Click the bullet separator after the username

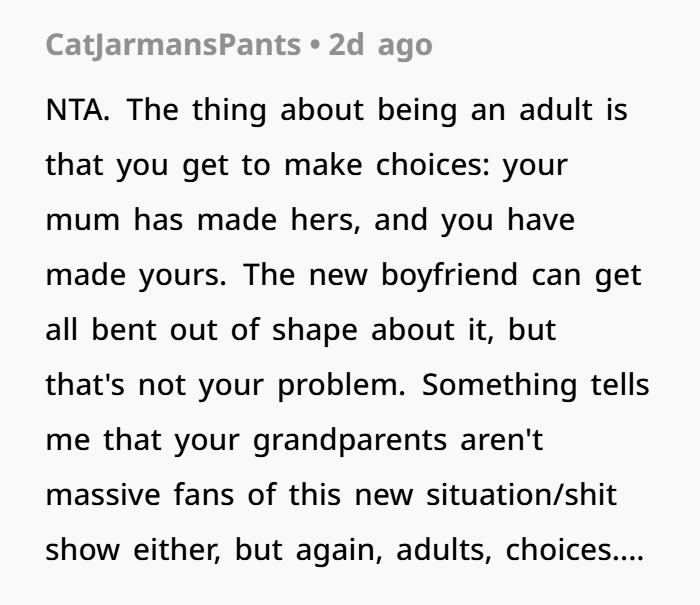point(315,46)
